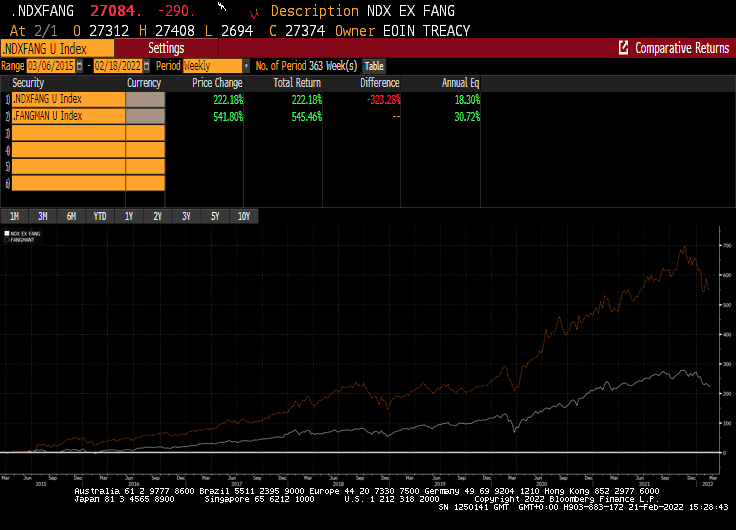Click the currency swatch for .NDXFANG row
Image resolution: width=736 pixels, height=530 pixels.
coord(145,100)
